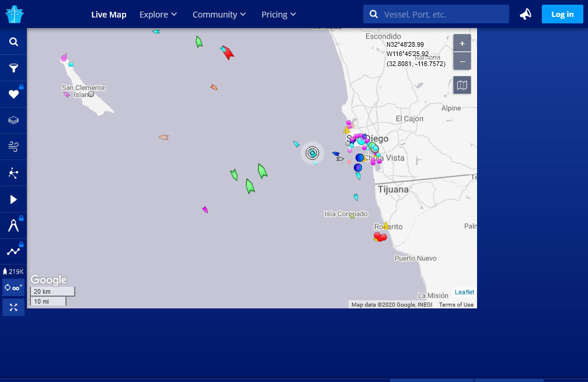This screenshot has width=588, height=382.
Task: Click the Puerto Nuevo map label
Action: pos(416,258)
